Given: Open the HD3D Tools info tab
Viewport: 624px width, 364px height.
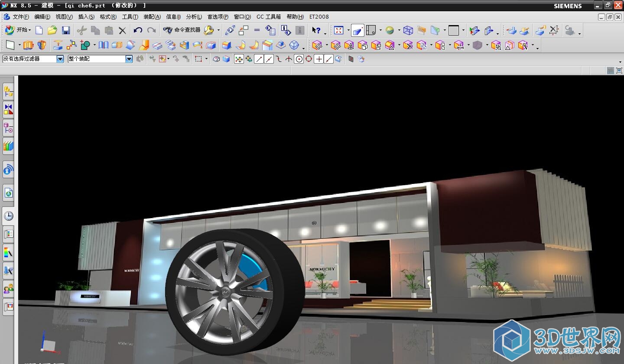Looking at the screenshot, I should click(8, 170).
